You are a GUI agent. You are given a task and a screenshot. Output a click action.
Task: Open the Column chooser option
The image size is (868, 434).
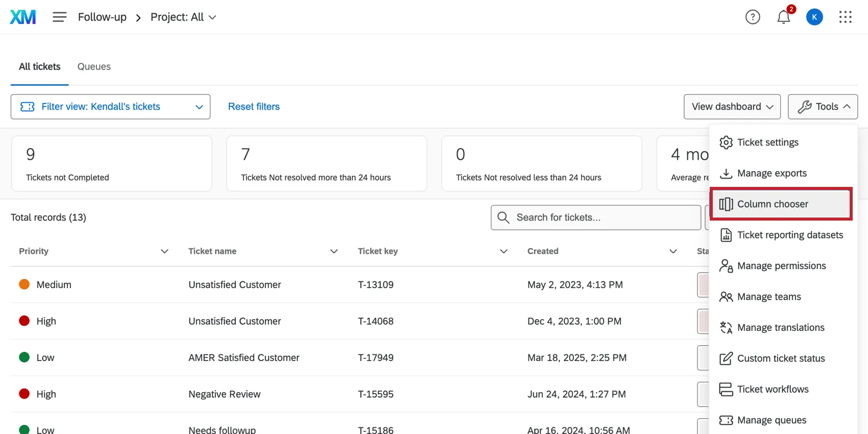772,204
